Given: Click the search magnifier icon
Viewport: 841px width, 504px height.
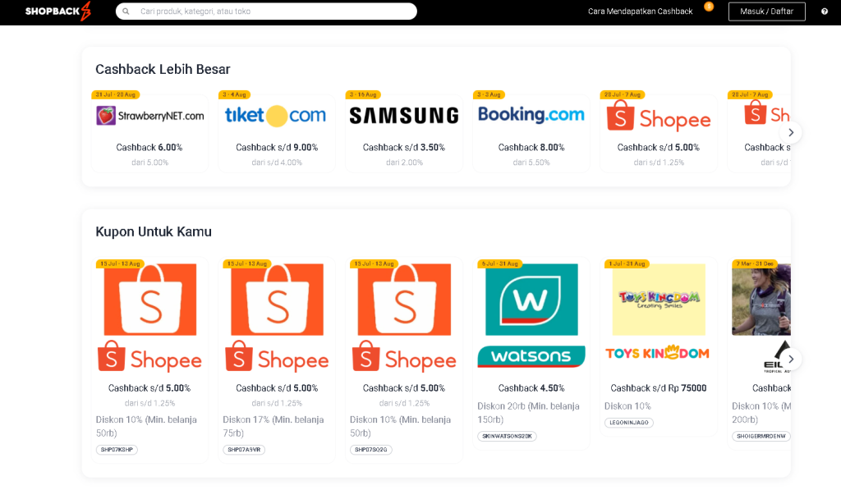Looking at the screenshot, I should point(126,11).
